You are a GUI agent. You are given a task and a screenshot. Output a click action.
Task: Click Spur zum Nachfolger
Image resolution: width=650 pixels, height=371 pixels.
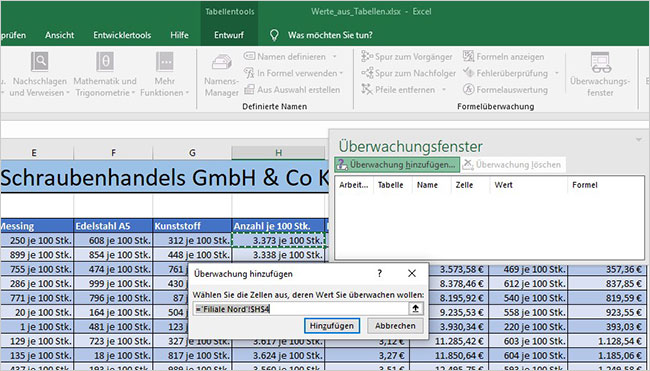[408, 73]
